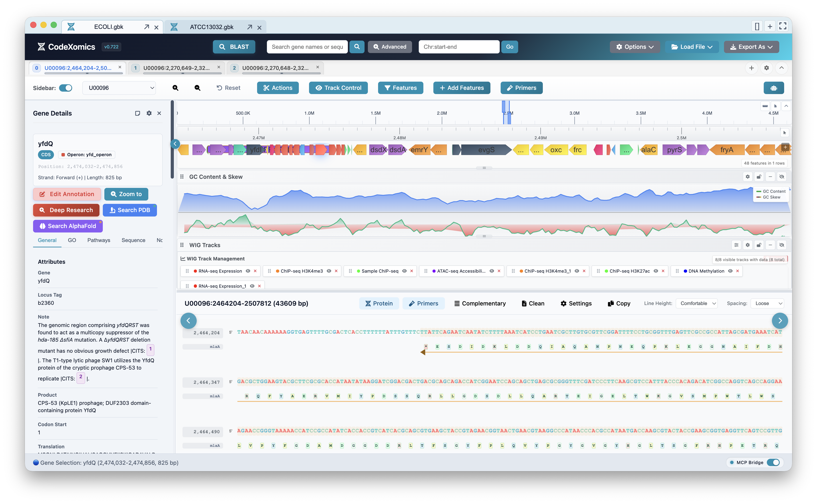The width and height of the screenshot is (817, 504).
Task: Click the evgS gene on the track
Action: tap(486, 150)
